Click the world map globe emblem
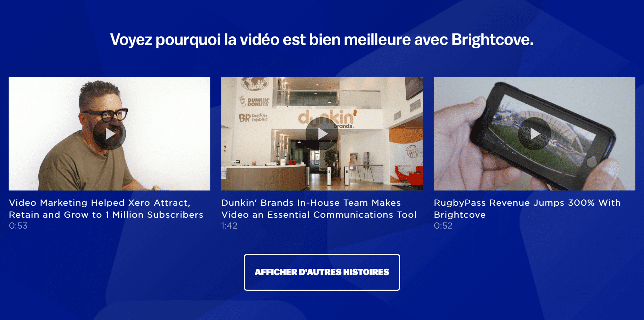Image resolution: width=644 pixels, height=320 pixels. click(255, 83)
